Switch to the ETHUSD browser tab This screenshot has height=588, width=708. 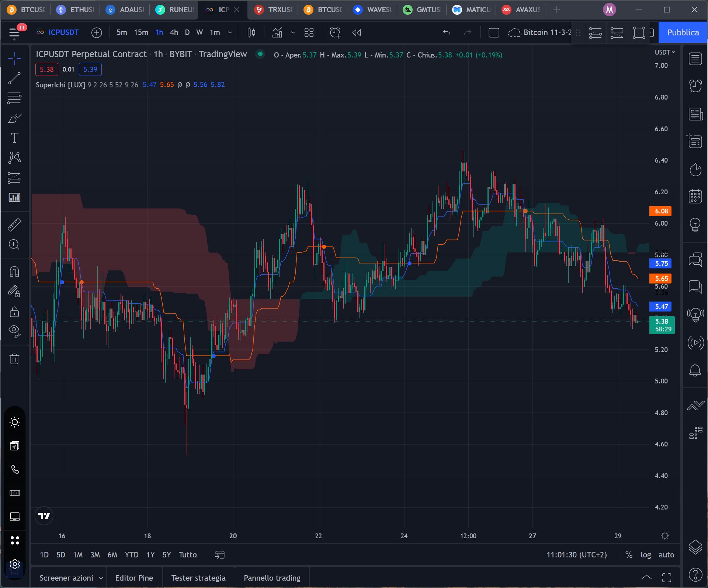pyautogui.click(x=76, y=10)
